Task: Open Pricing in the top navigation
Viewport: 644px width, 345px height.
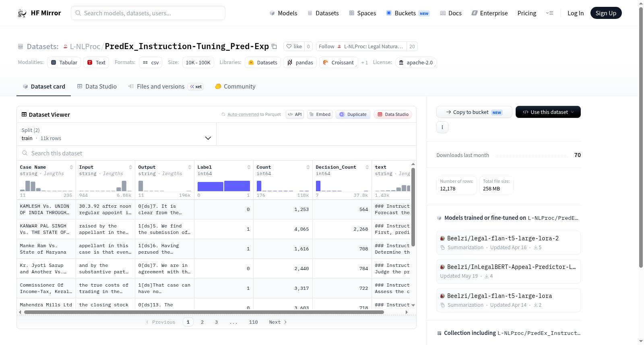Action: point(527,13)
